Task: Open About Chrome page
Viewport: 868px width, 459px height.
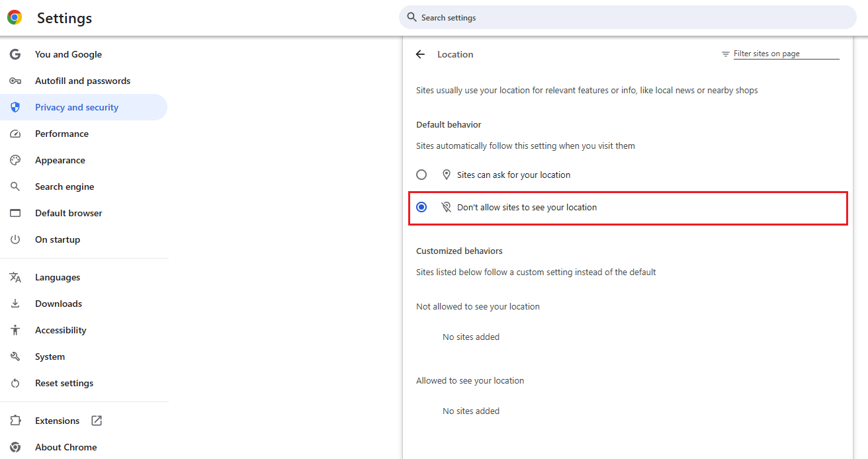Action: (65, 447)
